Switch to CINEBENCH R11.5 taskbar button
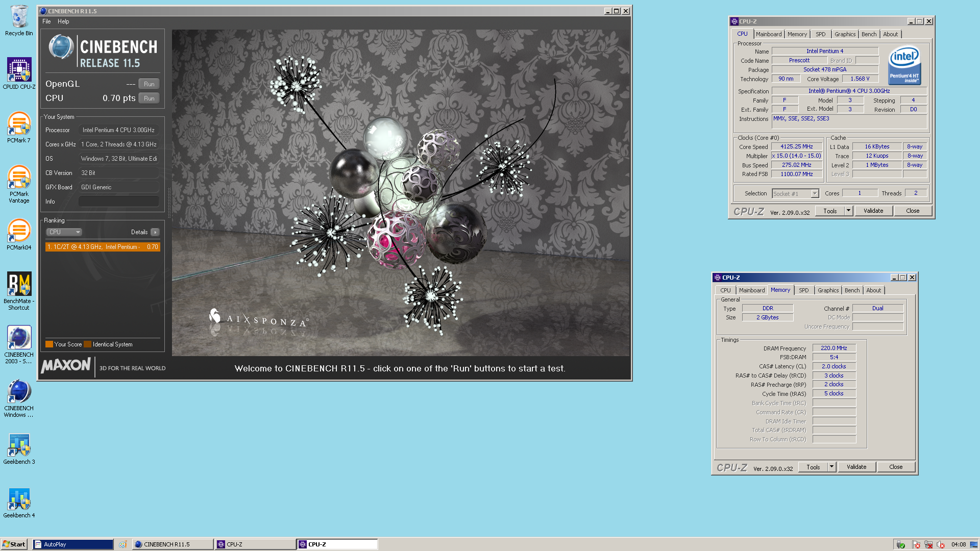The width and height of the screenshot is (980, 551). click(x=173, y=544)
